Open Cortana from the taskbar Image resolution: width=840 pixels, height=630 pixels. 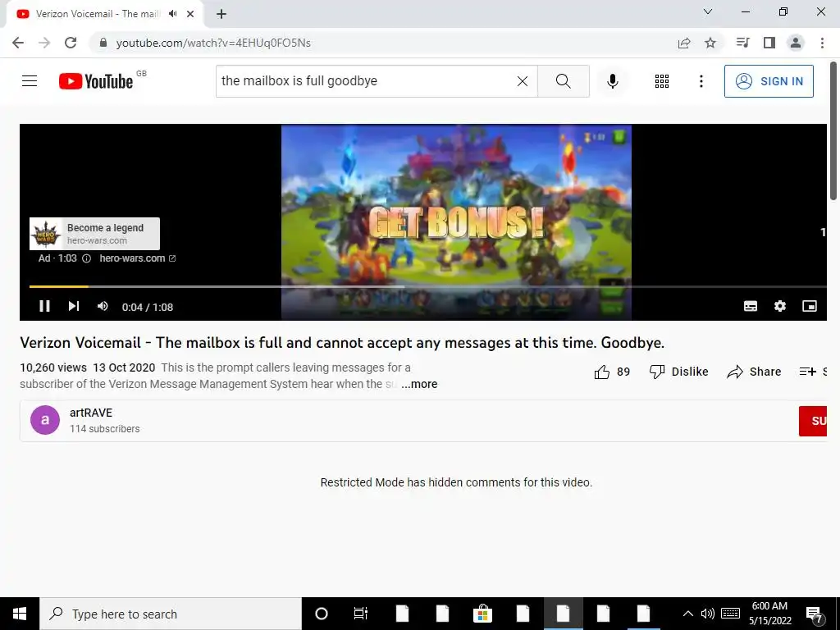pyautogui.click(x=321, y=614)
